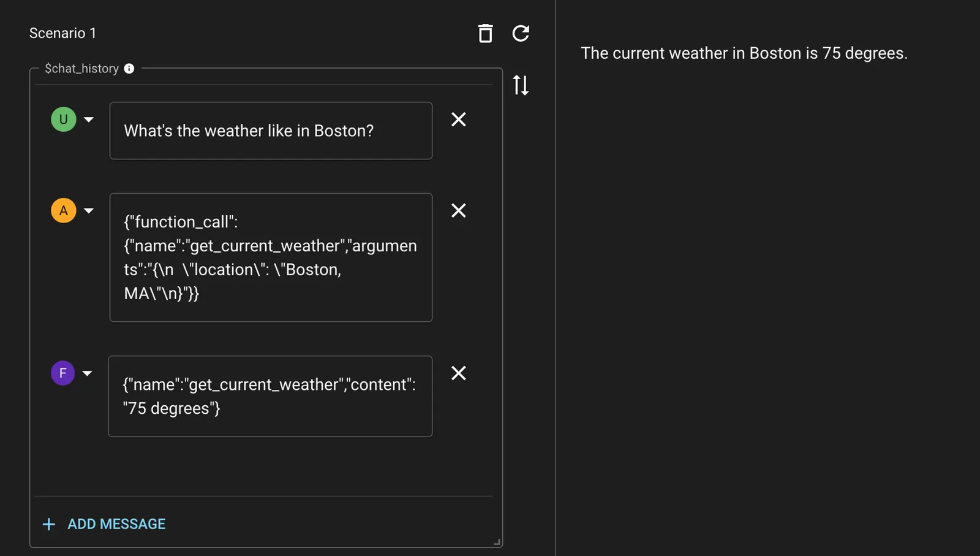Open role dropdown for the assistant message
Viewport: 980px width, 556px height.
pyautogui.click(x=89, y=211)
